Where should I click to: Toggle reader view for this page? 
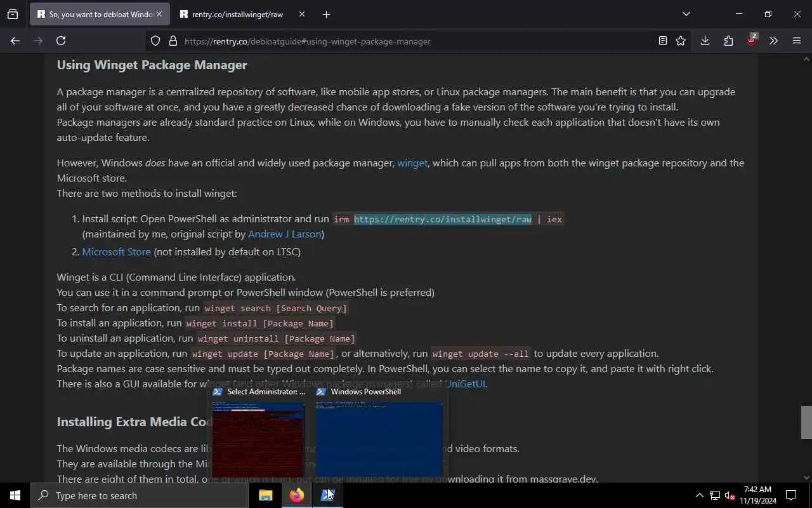click(663, 41)
